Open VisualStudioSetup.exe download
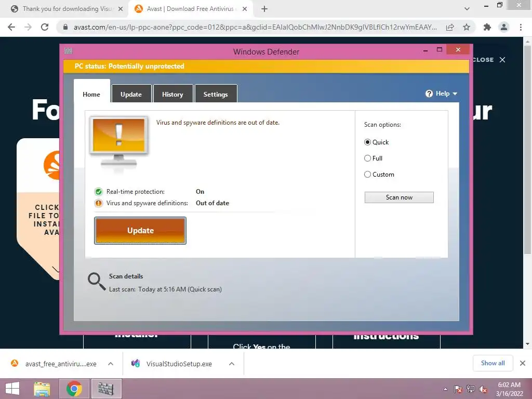 171,364
